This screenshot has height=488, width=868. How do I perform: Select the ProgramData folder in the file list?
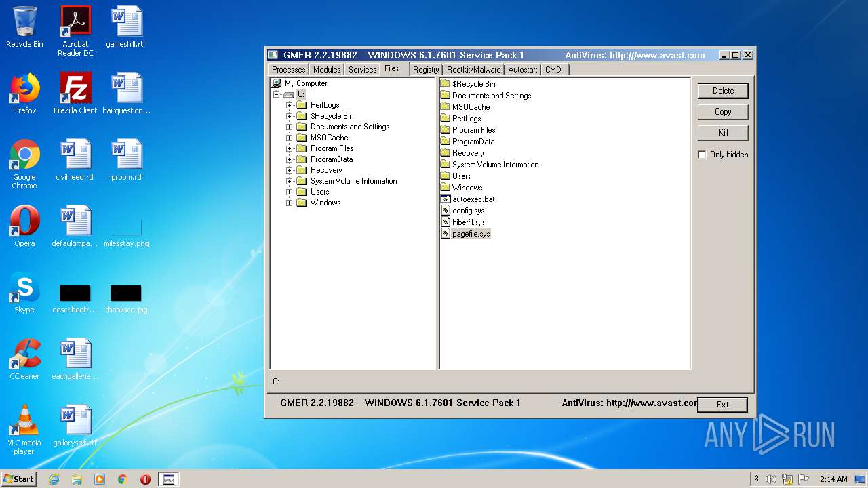(x=468, y=142)
